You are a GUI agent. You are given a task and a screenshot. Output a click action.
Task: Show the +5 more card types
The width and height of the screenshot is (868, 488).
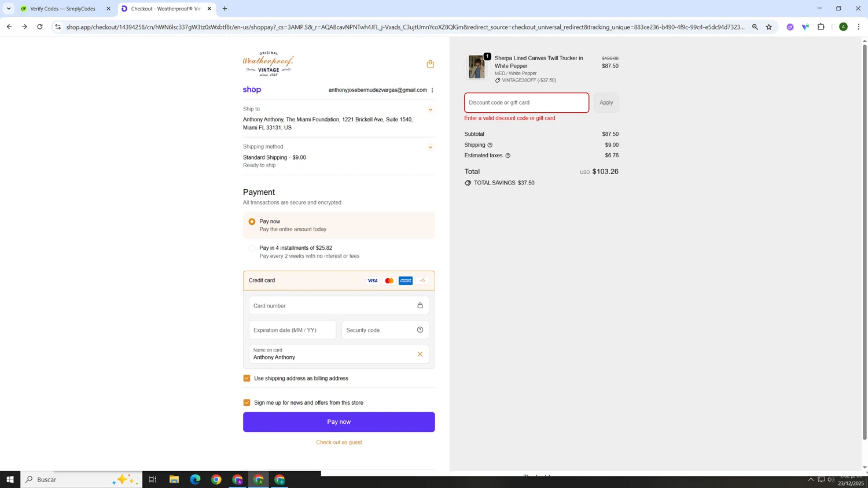coord(422,280)
